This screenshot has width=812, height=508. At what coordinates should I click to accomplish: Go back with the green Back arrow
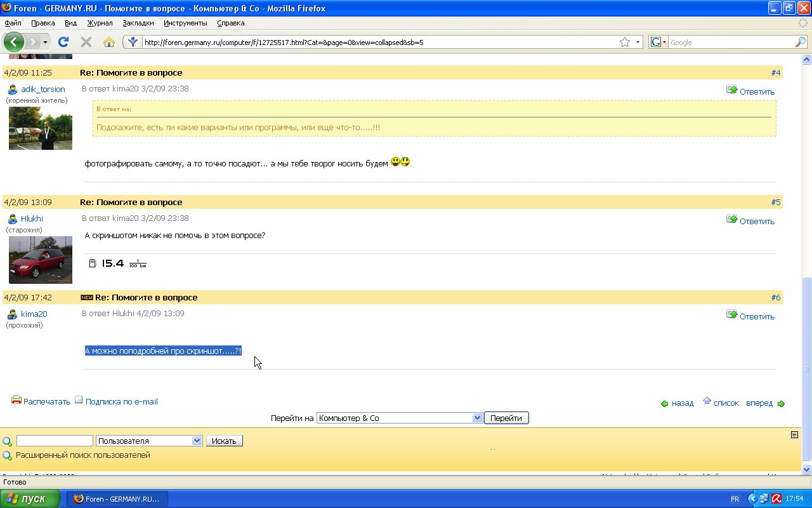[14, 42]
